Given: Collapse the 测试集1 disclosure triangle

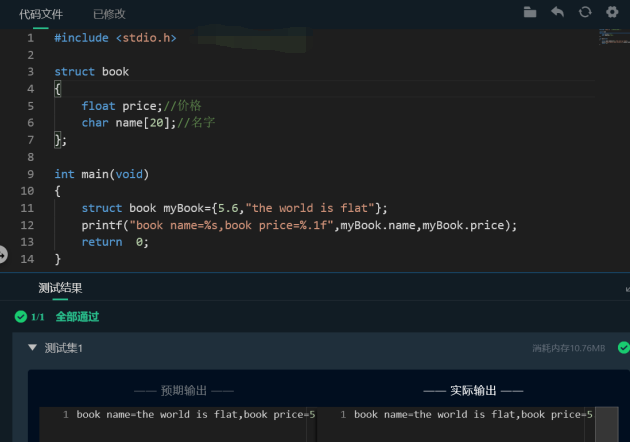Looking at the screenshot, I should coord(33,347).
